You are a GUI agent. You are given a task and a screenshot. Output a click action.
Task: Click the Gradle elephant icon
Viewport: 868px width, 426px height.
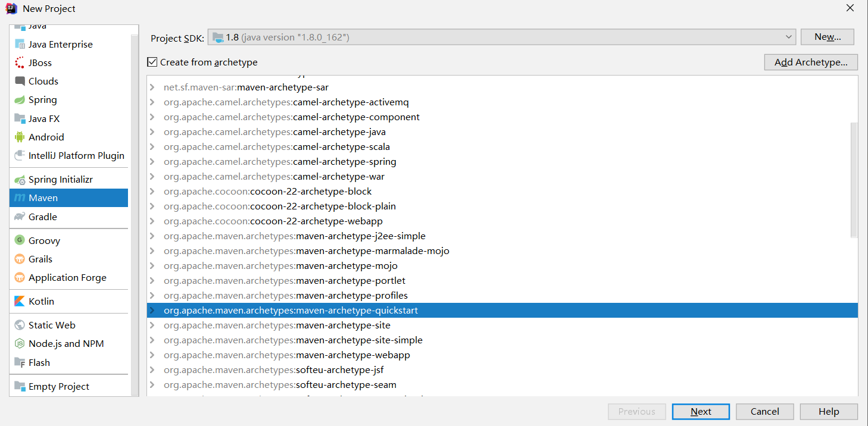20,217
